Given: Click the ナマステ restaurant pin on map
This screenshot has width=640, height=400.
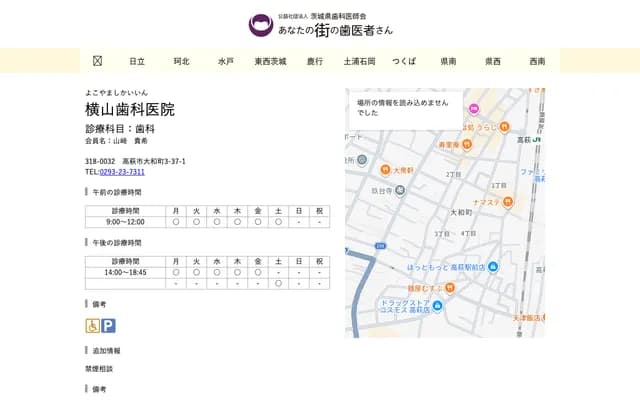Looking at the screenshot, I should click(x=507, y=202).
